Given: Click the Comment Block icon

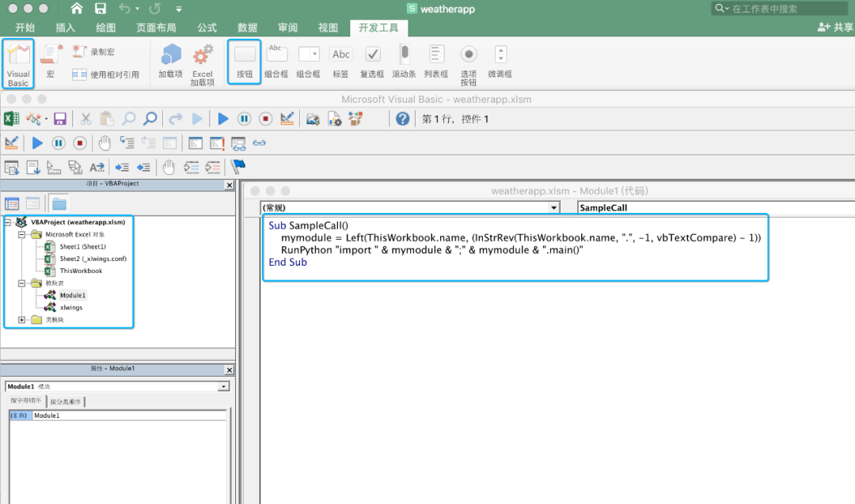Looking at the screenshot, I should tap(191, 167).
